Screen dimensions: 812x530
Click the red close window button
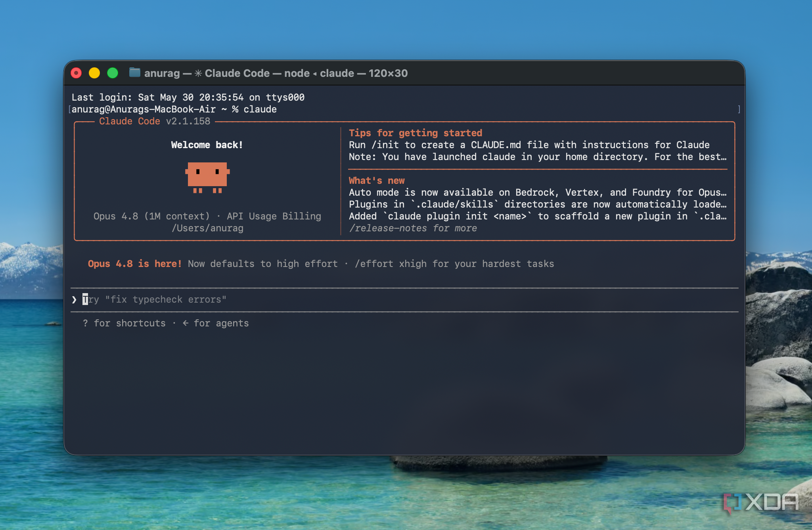click(76, 73)
